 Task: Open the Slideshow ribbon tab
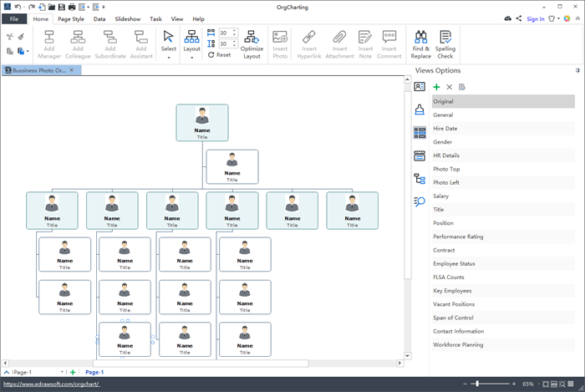coord(127,18)
